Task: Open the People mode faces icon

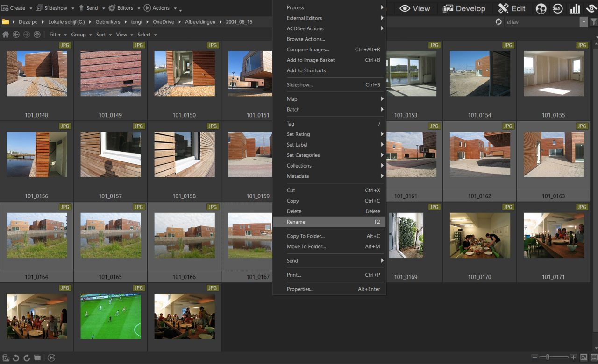Action: click(541, 8)
